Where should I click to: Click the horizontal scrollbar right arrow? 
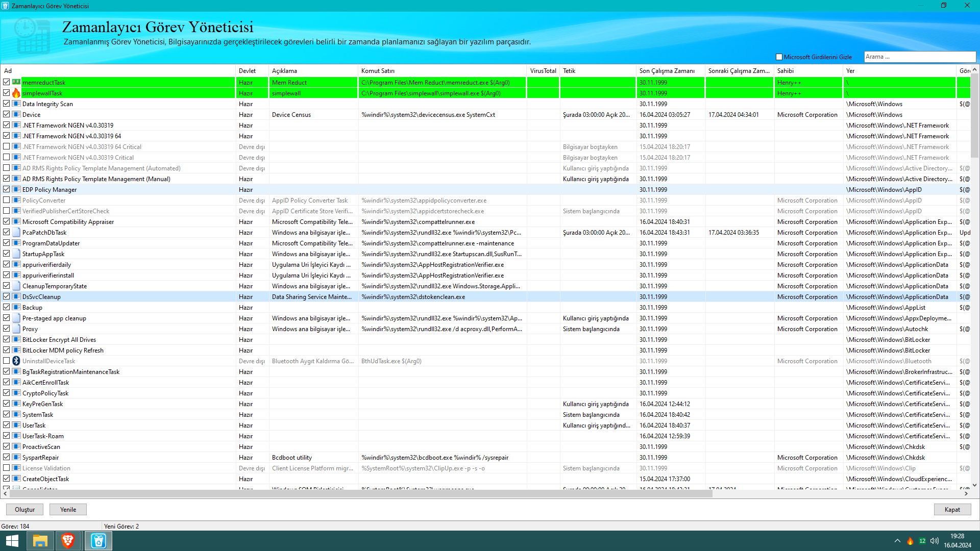point(966,493)
